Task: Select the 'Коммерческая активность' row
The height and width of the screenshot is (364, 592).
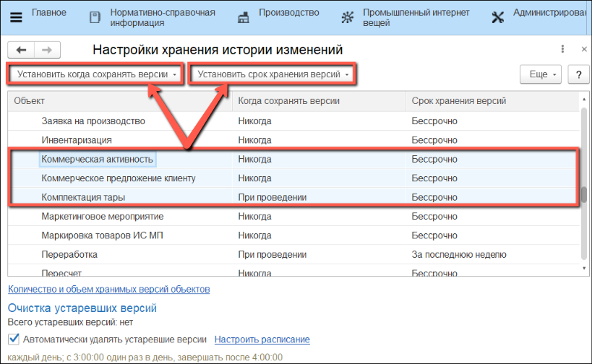Action: pyautogui.click(x=98, y=159)
